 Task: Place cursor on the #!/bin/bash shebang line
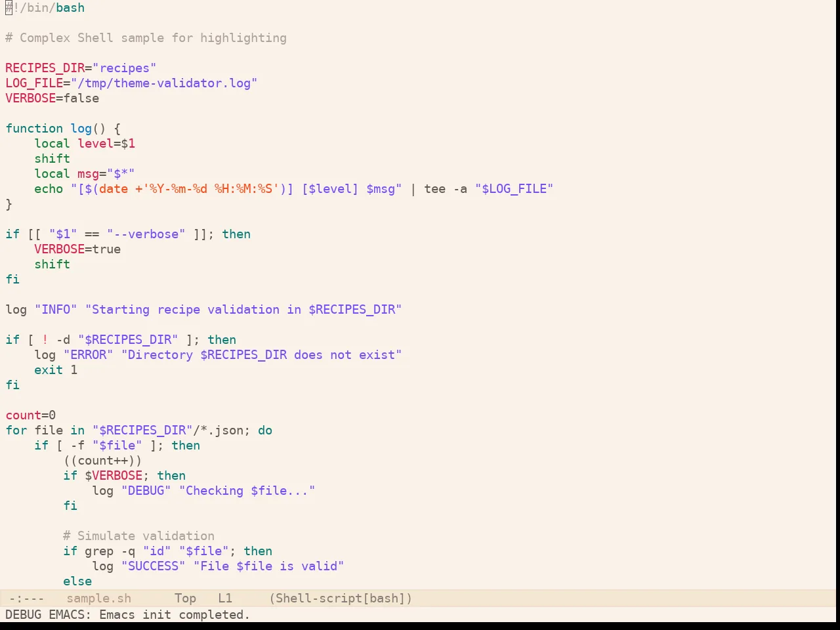pos(45,8)
